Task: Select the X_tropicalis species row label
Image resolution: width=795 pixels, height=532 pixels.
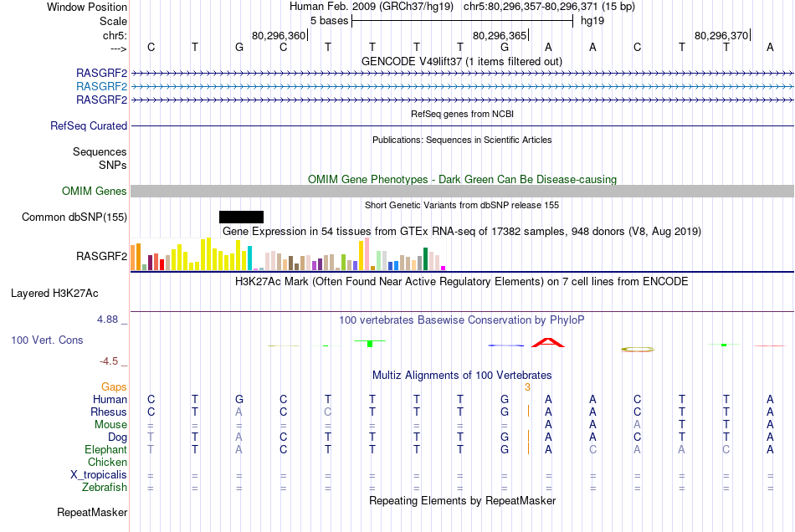Action: click(x=99, y=475)
